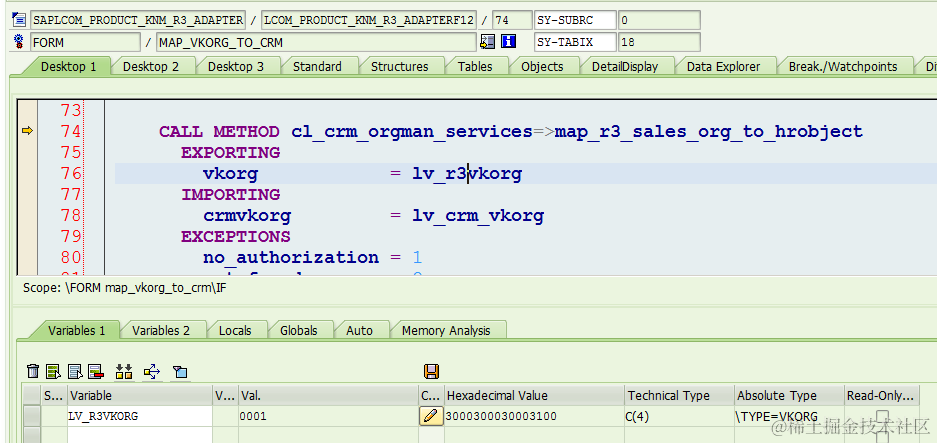Click lv_crm_vkorg in the source code
This screenshot has height=443, width=937.
(478, 216)
